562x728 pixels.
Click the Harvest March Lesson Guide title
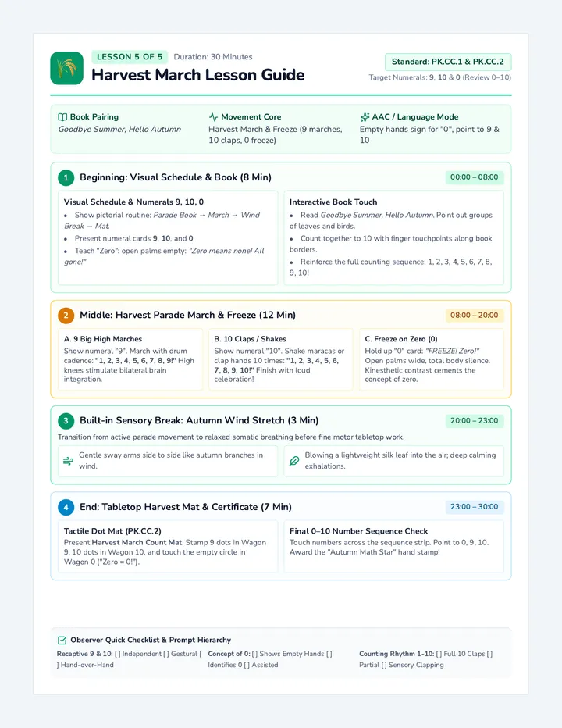coord(198,75)
